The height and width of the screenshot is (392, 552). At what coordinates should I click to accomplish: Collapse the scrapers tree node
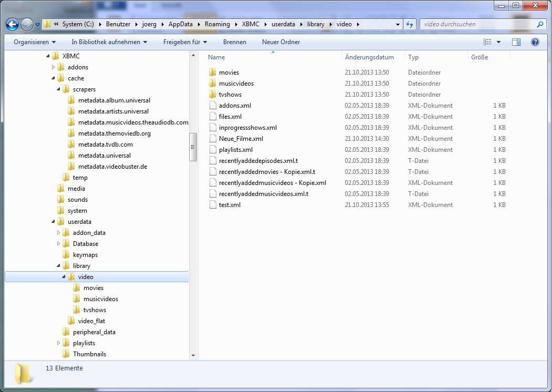[58, 89]
